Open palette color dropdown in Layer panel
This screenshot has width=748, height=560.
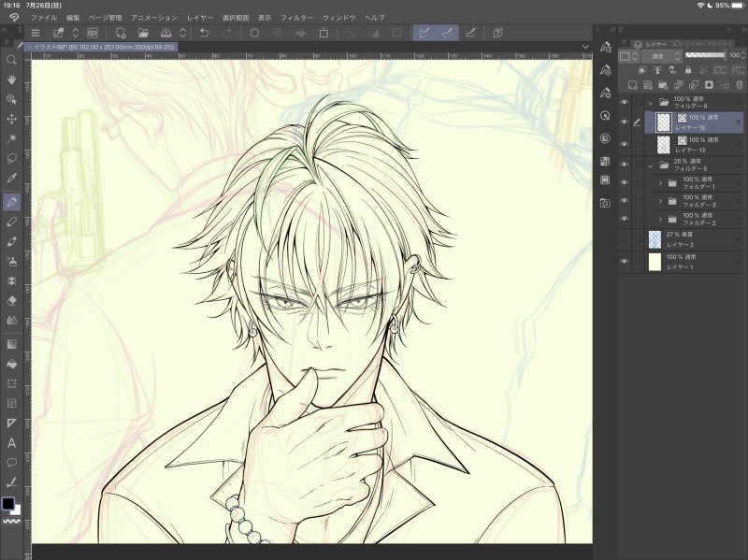click(x=628, y=56)
